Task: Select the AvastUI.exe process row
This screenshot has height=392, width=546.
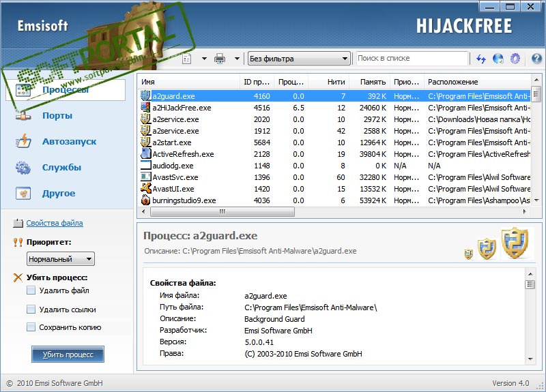Action: click(334, 189)
